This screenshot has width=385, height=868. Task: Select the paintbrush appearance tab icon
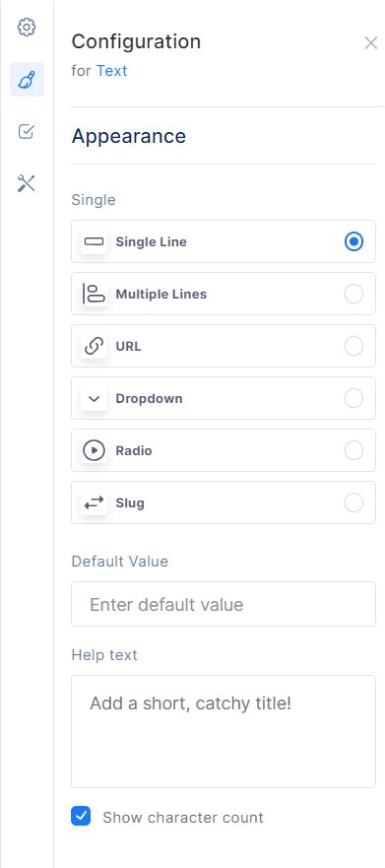28,79
